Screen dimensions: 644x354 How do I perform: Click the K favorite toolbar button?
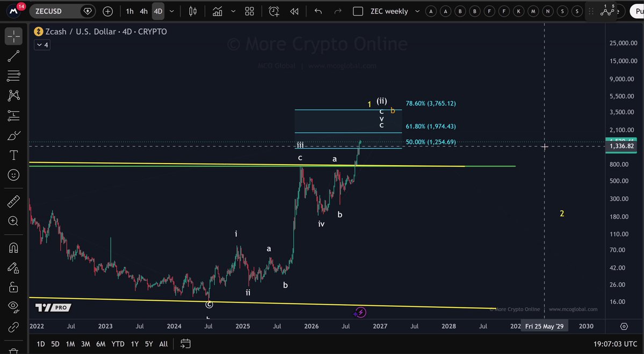tap(518, 11)
